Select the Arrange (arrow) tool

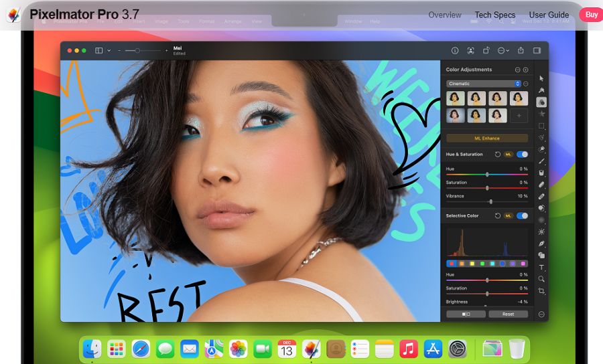541,78
